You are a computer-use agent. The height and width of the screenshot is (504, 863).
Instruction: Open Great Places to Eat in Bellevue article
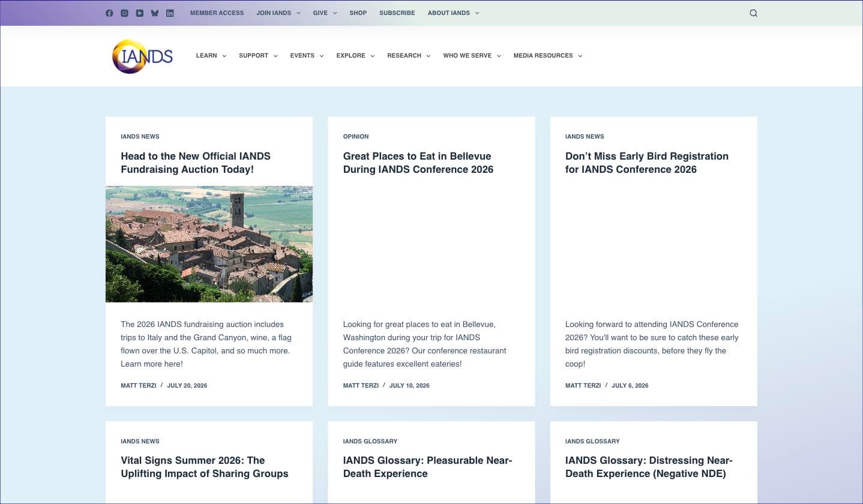coord(418,163)
